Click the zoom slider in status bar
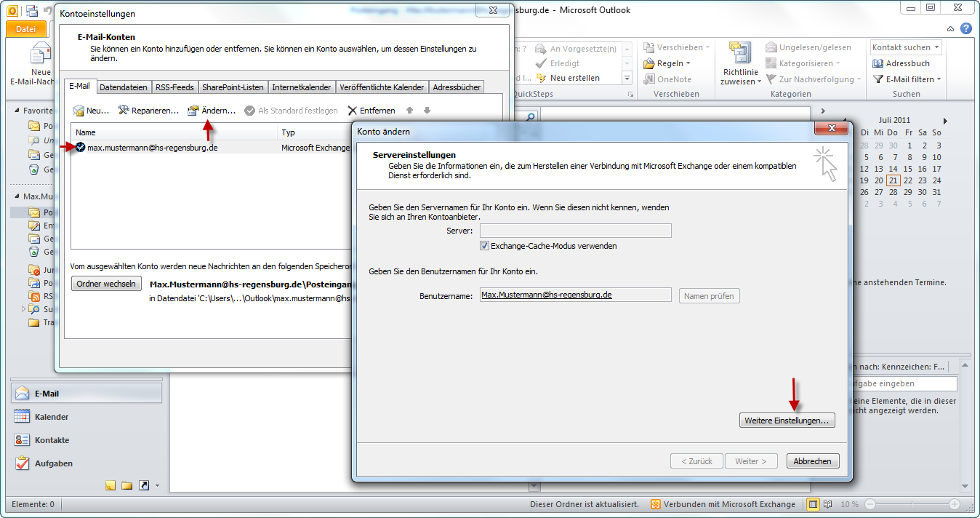Screen dimensions: 980x518 [912, 504]
